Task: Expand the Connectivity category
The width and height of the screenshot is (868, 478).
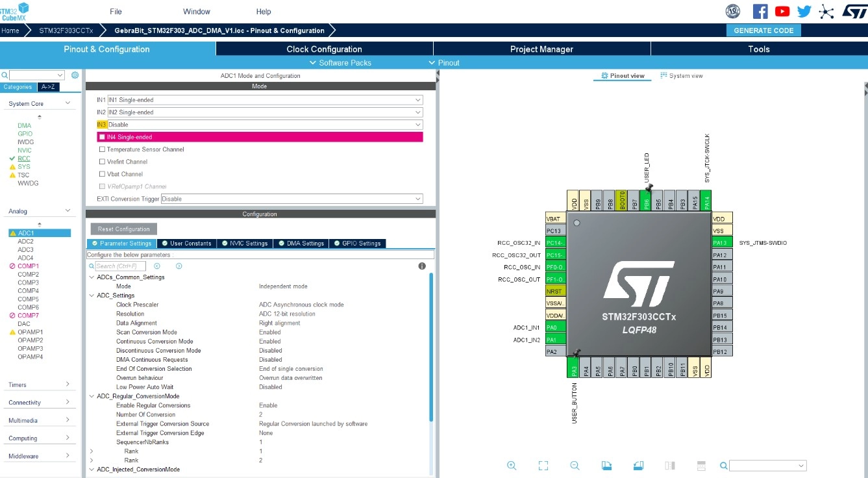Action: point(68,402)
